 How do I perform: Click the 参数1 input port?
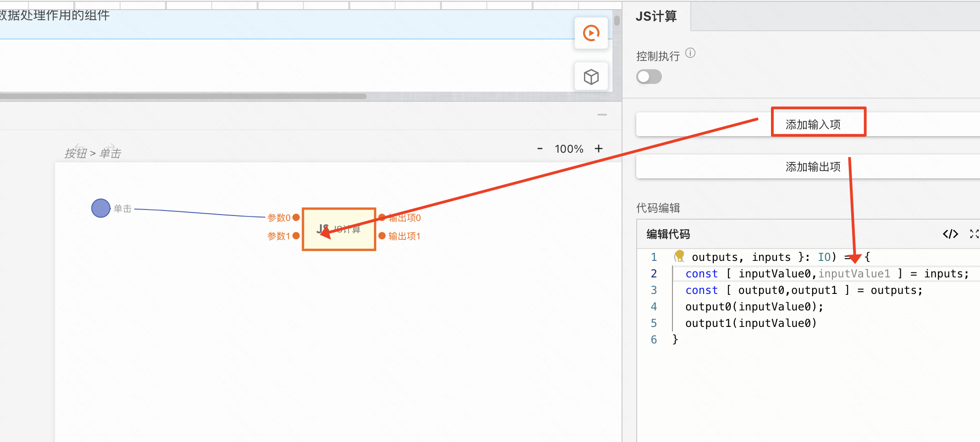tap(296, 236)
